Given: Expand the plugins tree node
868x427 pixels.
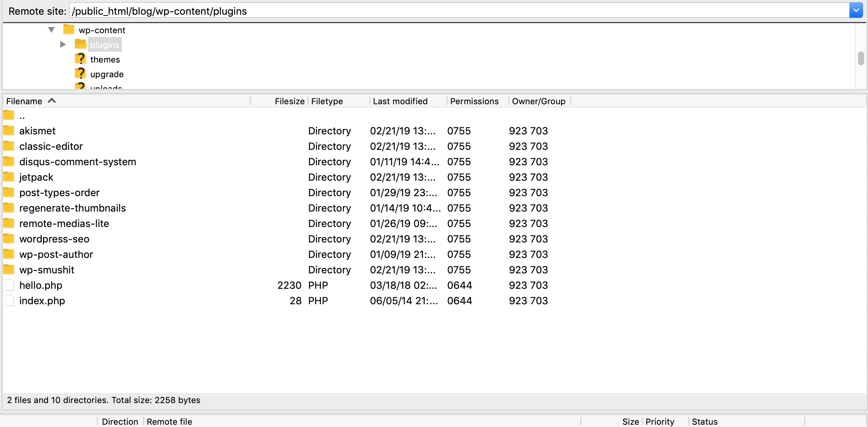Looking at the screenshot, I should [63, 45].
